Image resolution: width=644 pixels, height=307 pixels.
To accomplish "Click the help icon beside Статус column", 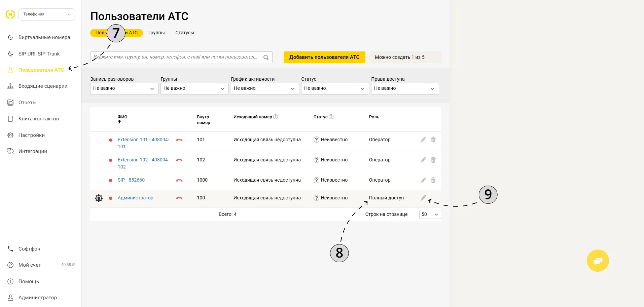I will (331, 117).
